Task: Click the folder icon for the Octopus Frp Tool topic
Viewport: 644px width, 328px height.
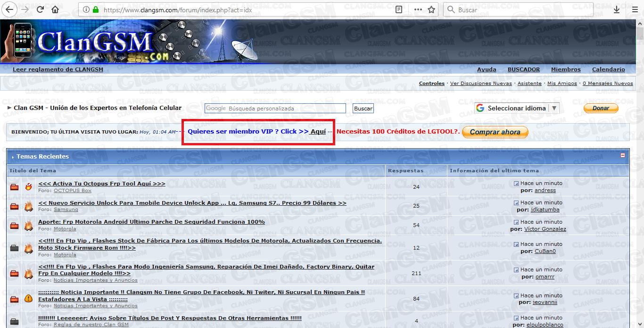Action: (x=15, y=187)
